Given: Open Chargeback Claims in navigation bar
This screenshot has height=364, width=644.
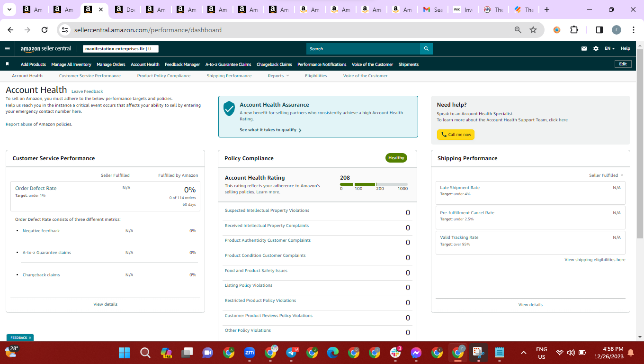Looking at the screenshot, I should [274, 64].
